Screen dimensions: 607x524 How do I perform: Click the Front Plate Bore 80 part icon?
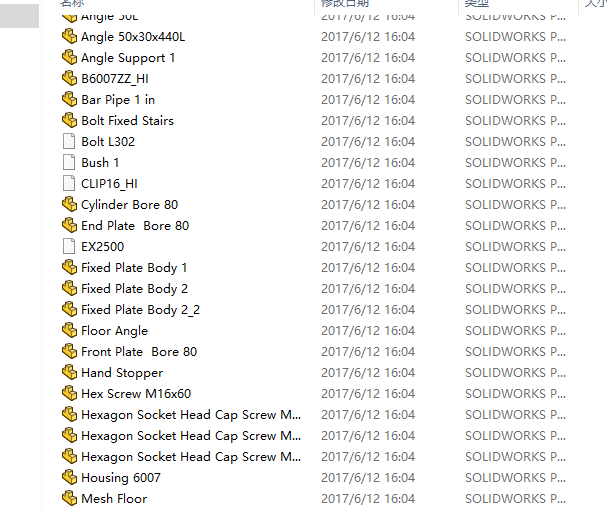click(70, 351)
